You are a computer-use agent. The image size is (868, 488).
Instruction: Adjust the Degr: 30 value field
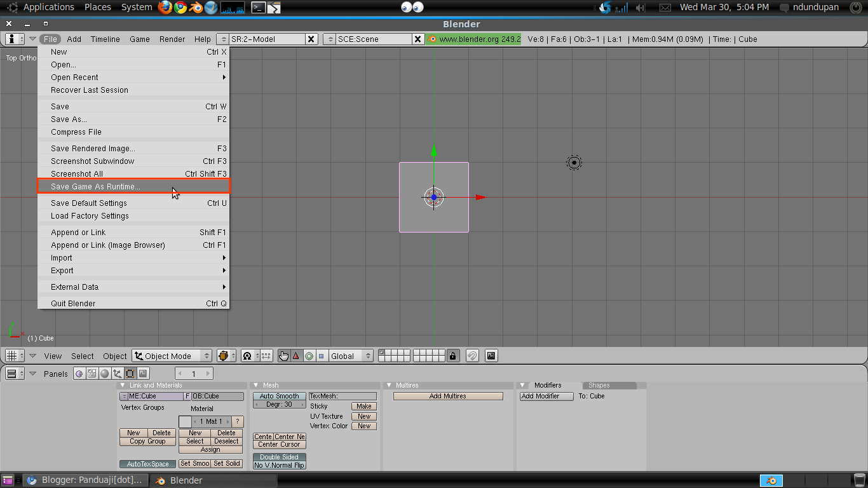[280, 404]
